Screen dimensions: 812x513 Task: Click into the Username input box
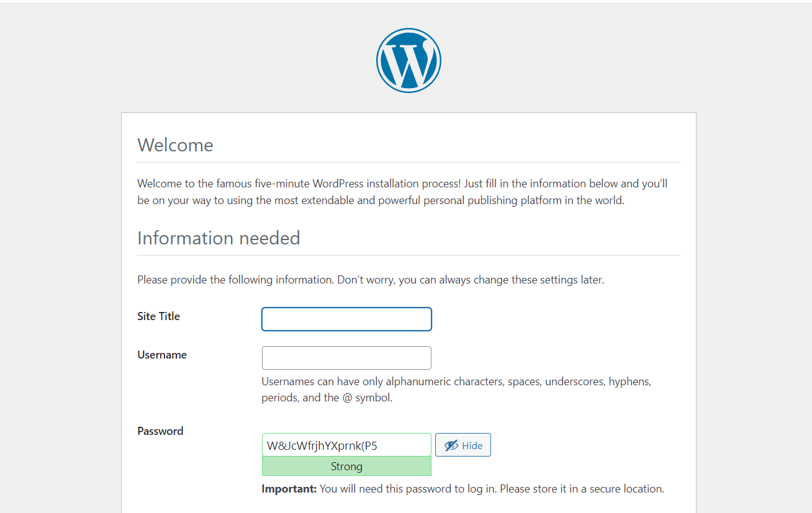point(346,358)
